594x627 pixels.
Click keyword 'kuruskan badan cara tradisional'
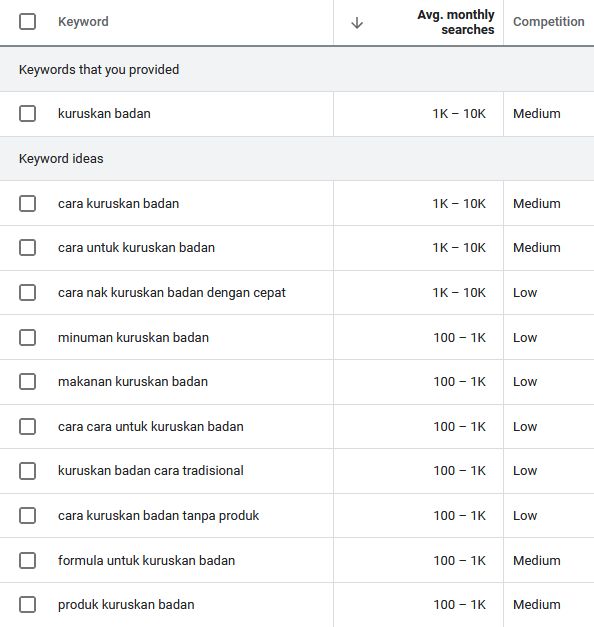[151, 471]
